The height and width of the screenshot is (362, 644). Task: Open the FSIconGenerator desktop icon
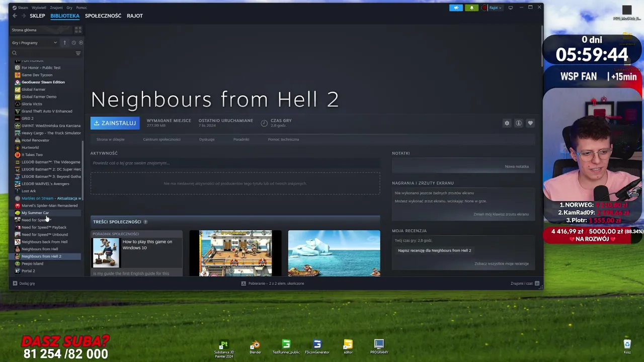tap(317, 346)
